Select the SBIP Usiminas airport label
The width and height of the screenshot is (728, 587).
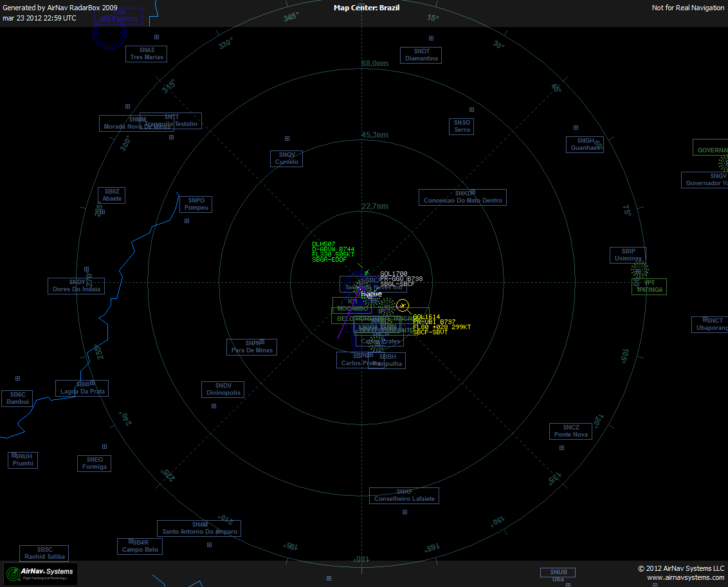[627, 255]
